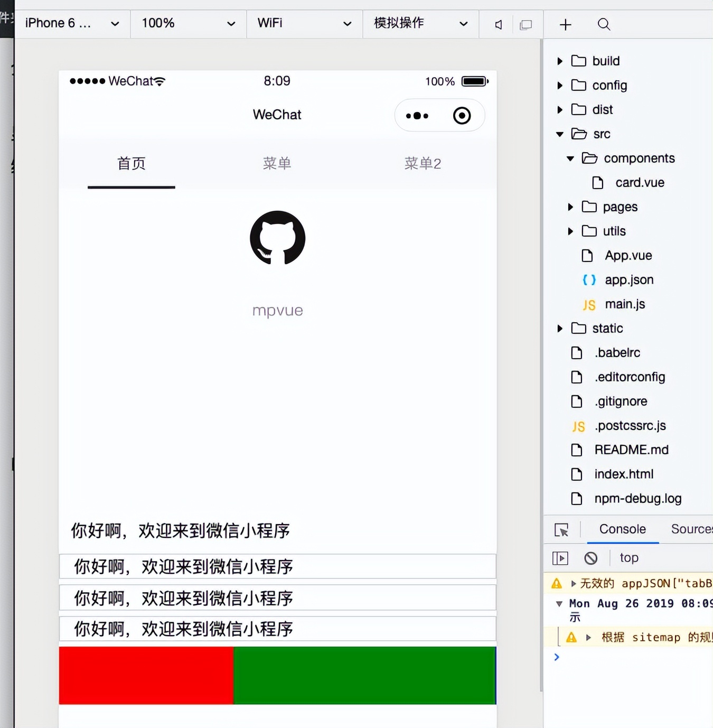Select the 菜单 tab in the mini program

pyautogui.click(x=277, y=164)
